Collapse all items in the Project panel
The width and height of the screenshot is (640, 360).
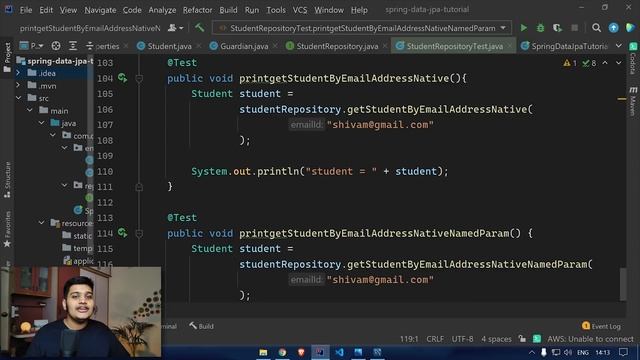click(x=89, y=46)
